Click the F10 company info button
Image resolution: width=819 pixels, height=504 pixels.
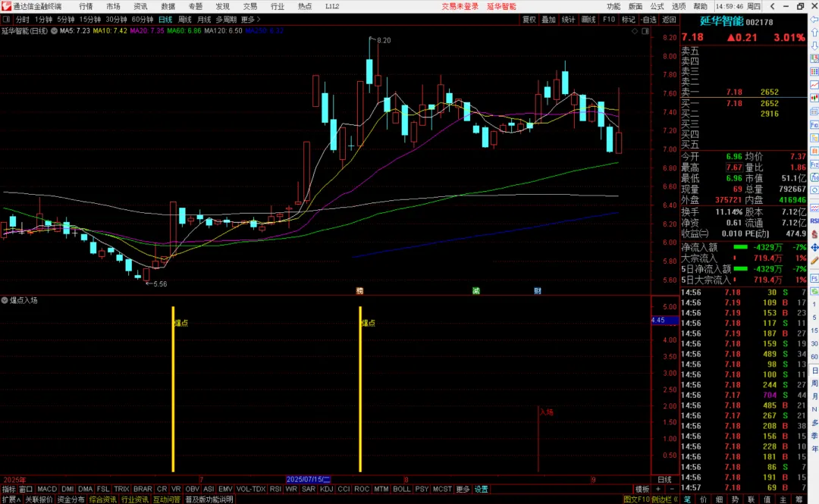point(609,20)
